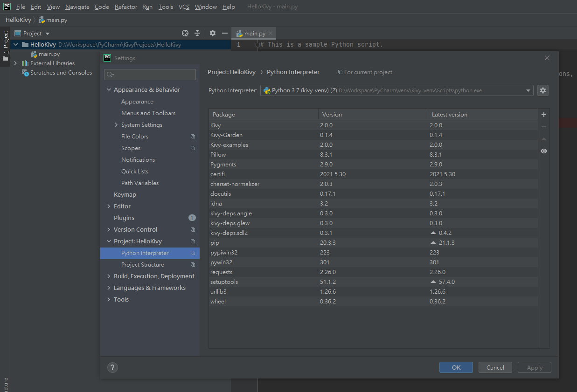
Task: Select Quick Lists settings page
Action: point(135,172)
